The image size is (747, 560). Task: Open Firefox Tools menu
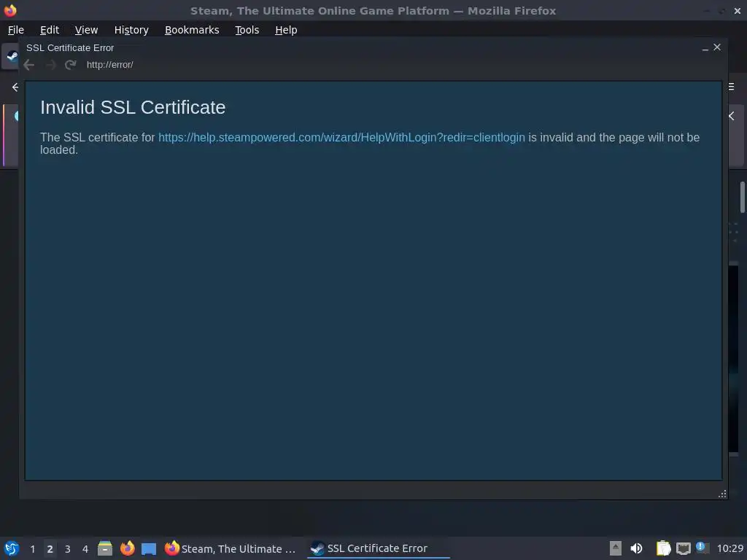[x=247, y=30]
